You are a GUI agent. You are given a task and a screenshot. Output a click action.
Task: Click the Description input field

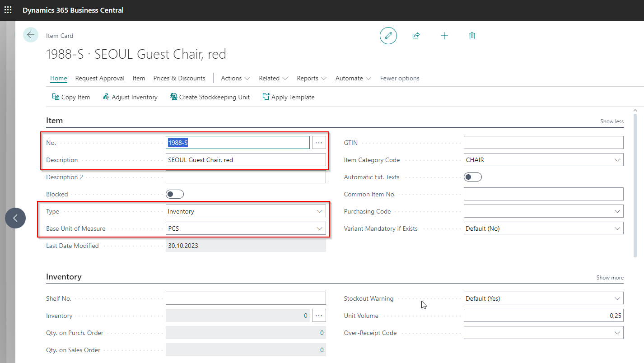click(x=246, y=160)
